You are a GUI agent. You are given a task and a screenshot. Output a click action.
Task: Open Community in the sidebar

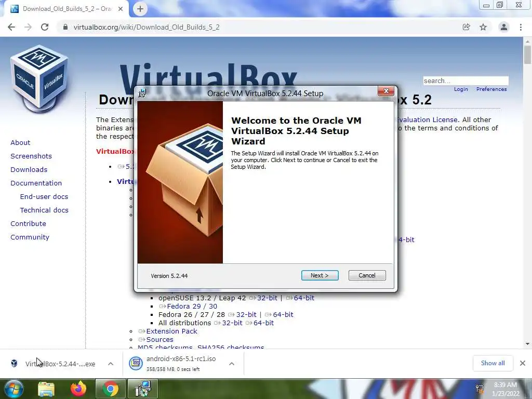tap(30, 237)
